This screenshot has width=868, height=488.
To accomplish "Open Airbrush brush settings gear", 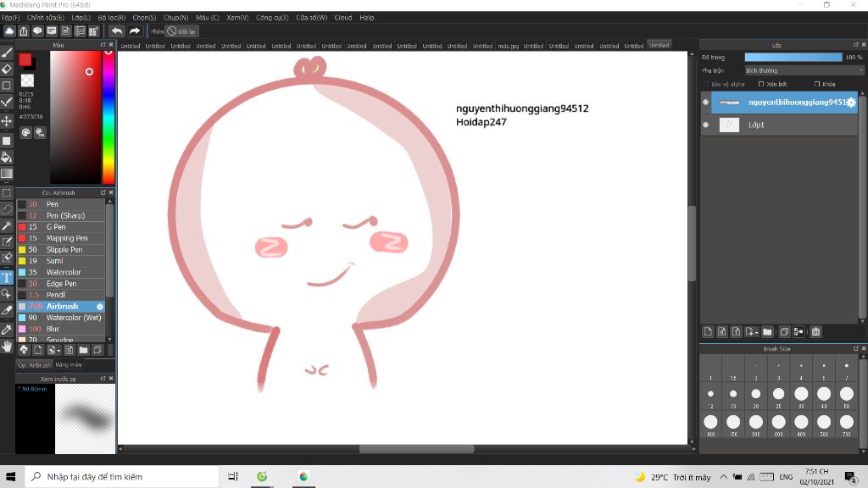I will (x=100, y=306).
